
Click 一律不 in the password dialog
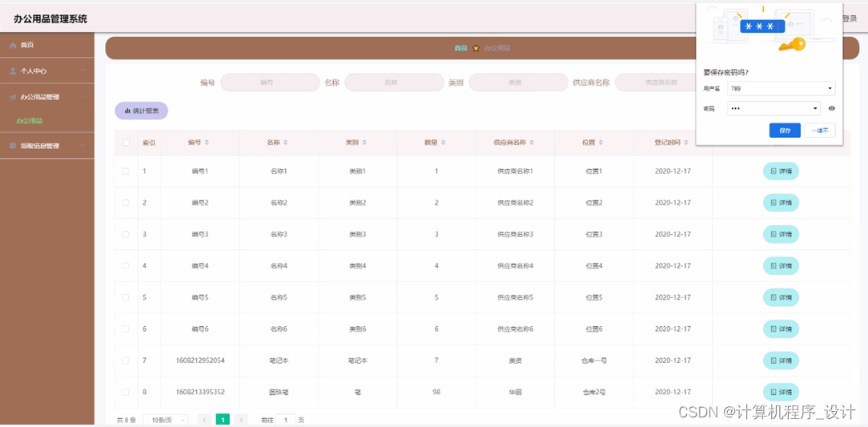pos(820,130)
